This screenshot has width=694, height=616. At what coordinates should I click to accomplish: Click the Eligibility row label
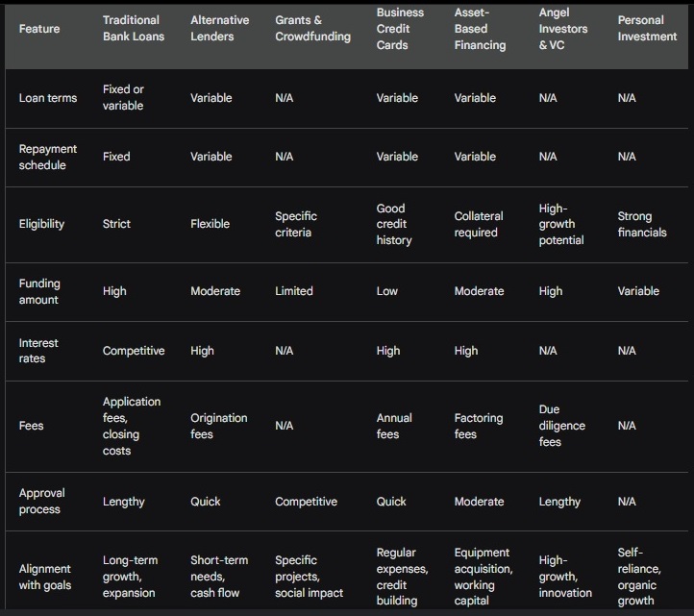click(41, 224)
